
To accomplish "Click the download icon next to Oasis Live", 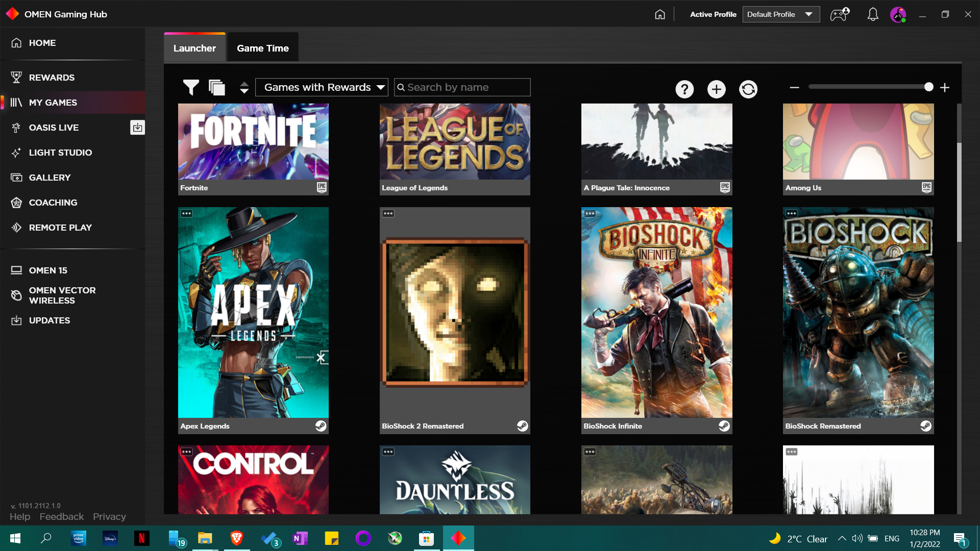I will click(137, 127).
